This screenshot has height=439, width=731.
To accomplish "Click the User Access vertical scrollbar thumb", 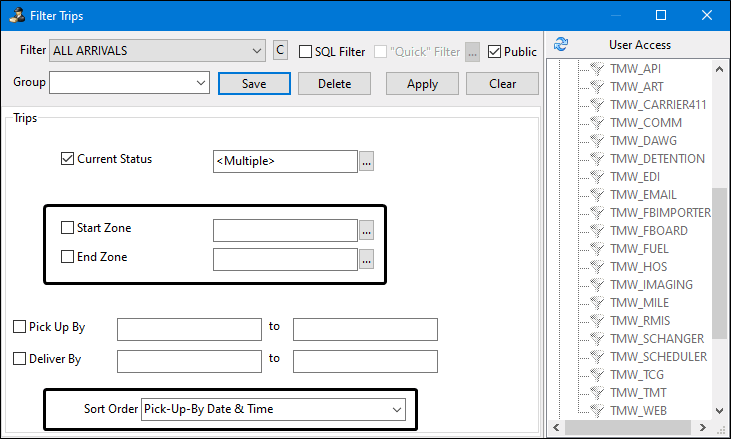I will click(720, 263).
